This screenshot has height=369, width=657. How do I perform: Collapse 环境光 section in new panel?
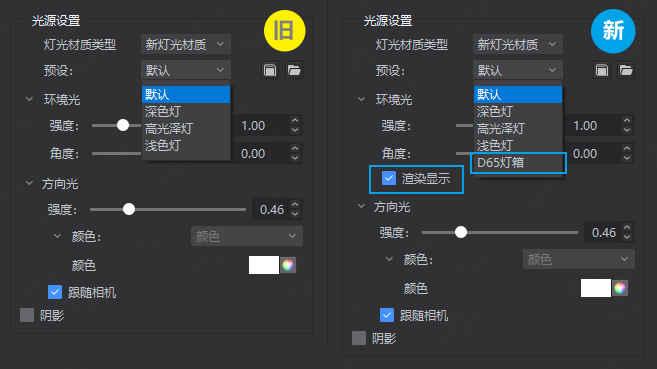tap(361, 99)
